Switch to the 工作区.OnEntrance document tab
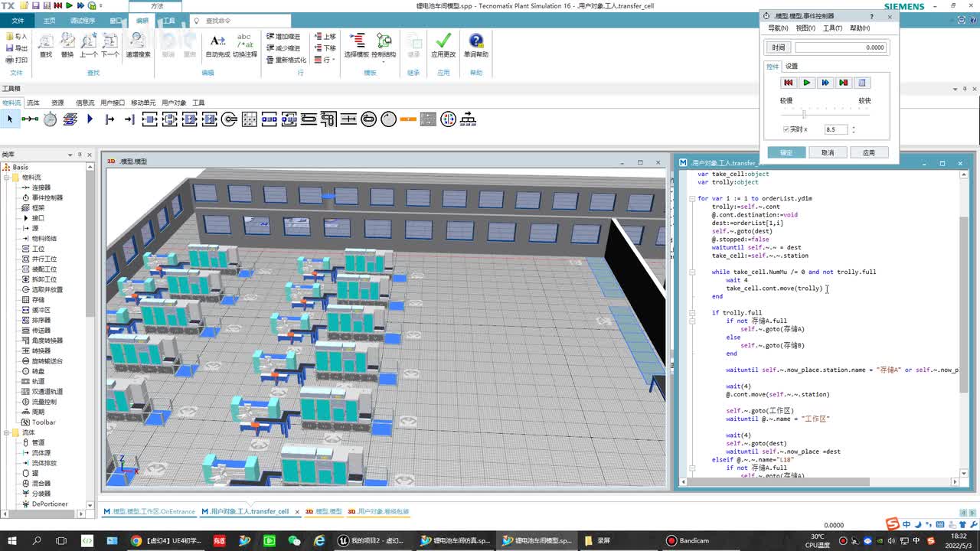Image resolution: width=980 pixels, height=551 pixels. click(149, 511)
